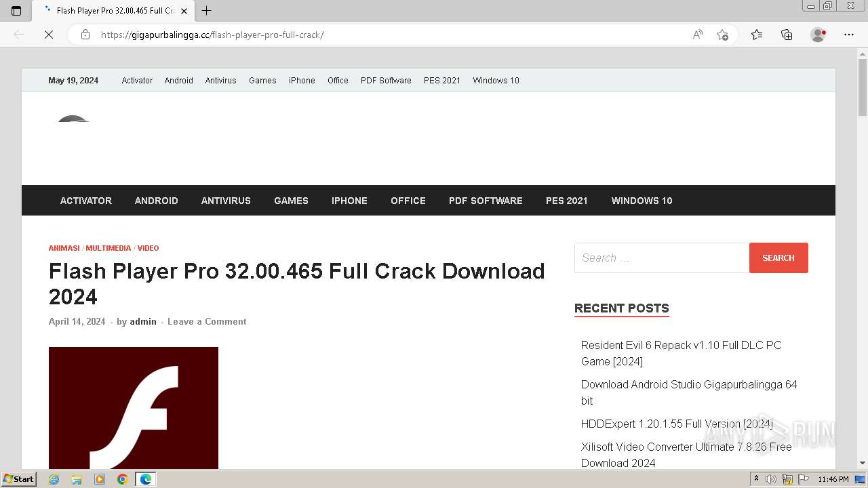Click the taskbar clock 11:46 PM

tap(833, 479)
